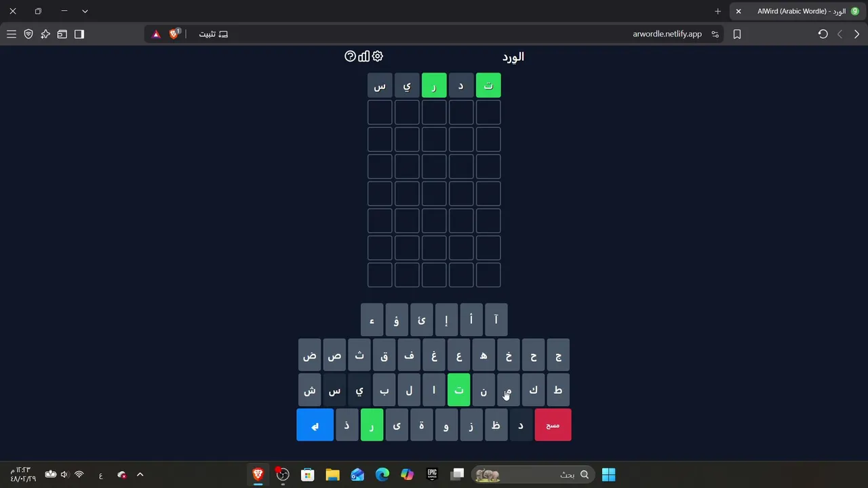Viewport: 868px width, 488px height.
Task: Expand hidden system tray icons chevron
Action: coord(140,474)
